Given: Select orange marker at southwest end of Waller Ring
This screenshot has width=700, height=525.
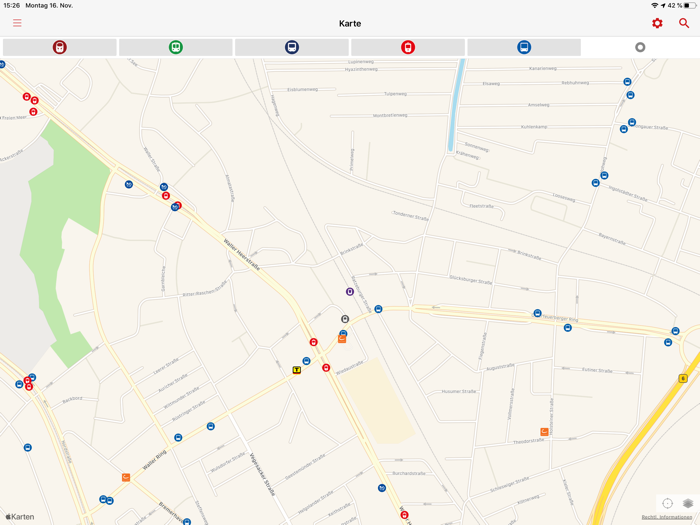Looking at the screenshot, I should 126,477.
